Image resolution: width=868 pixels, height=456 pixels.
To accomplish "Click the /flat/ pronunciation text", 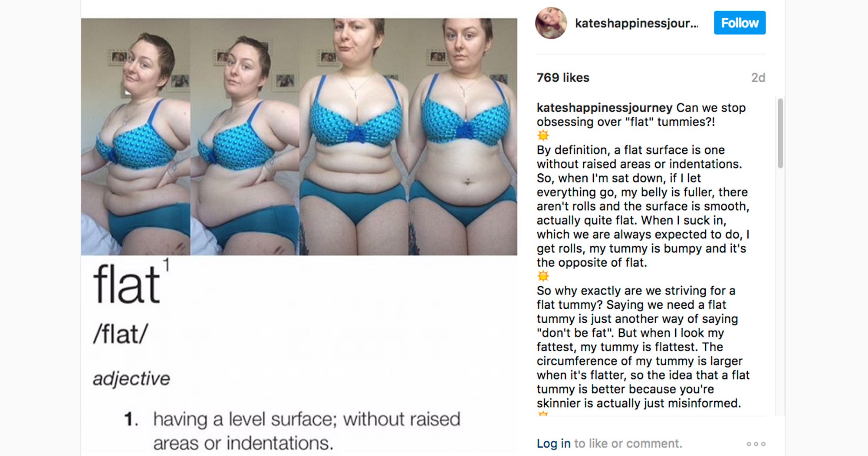I will (120, 334).
